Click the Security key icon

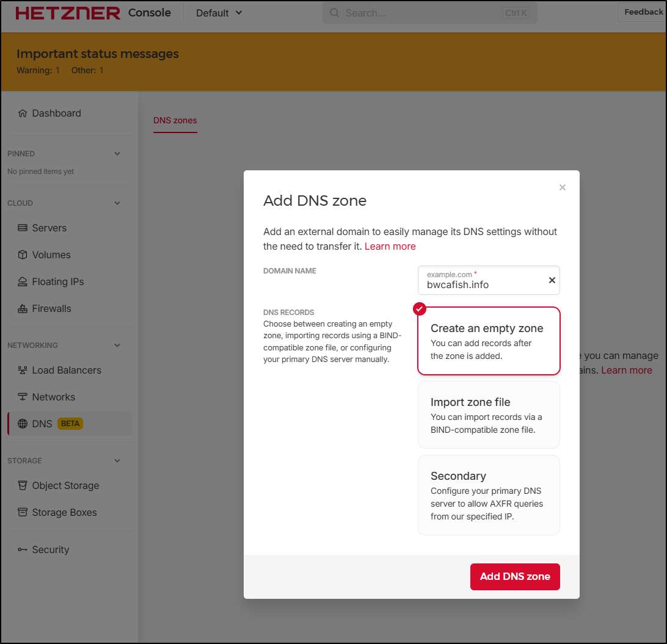tap(23, 550)
